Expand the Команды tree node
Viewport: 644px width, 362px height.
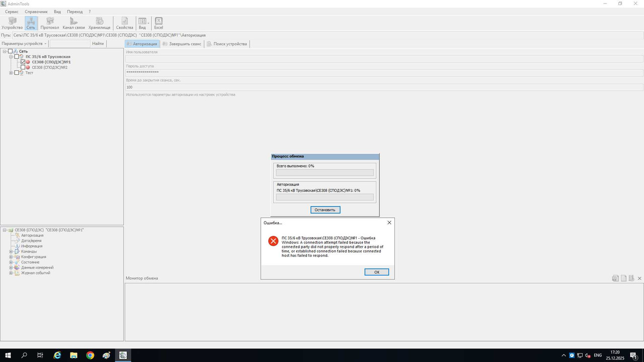(11, 251)
